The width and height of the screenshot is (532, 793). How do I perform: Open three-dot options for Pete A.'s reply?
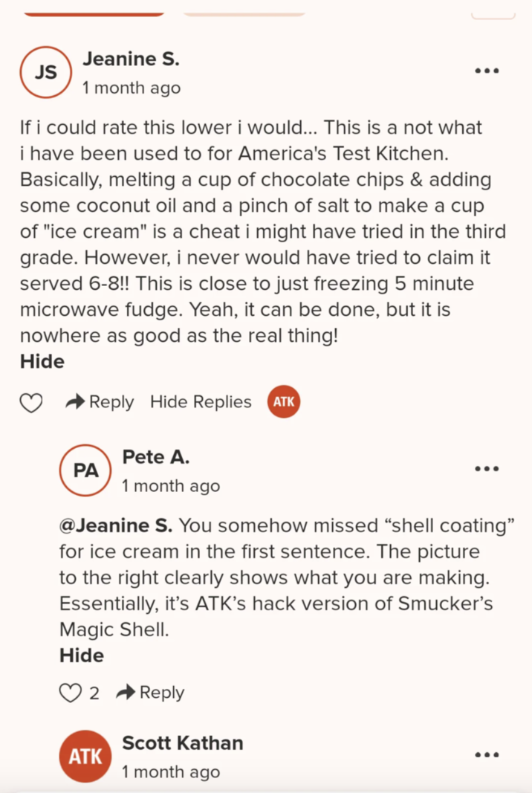click(487, 469)
